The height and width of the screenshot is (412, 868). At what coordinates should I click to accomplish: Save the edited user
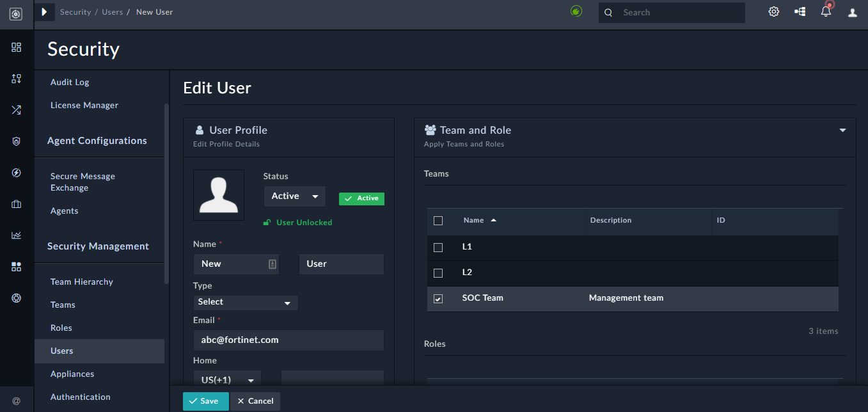[205, 401]
